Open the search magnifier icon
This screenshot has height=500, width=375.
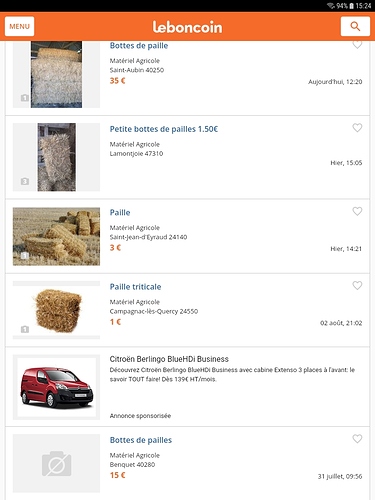point(355,26)
